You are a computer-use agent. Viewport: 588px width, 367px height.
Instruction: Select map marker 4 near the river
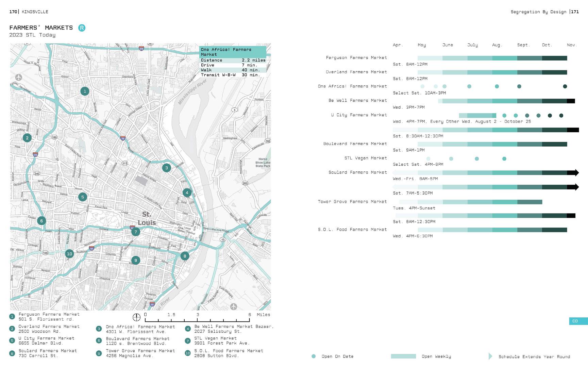[187, 193]
